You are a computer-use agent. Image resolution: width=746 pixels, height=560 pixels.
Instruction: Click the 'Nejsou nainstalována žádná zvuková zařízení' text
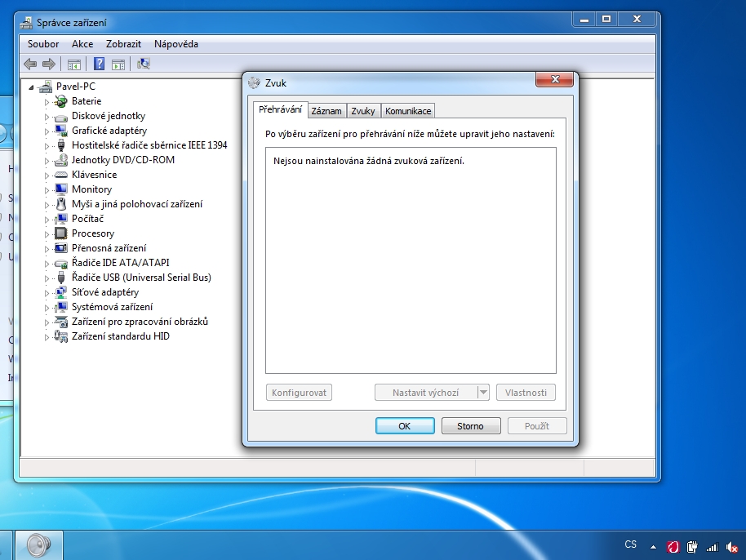(369, 161)
